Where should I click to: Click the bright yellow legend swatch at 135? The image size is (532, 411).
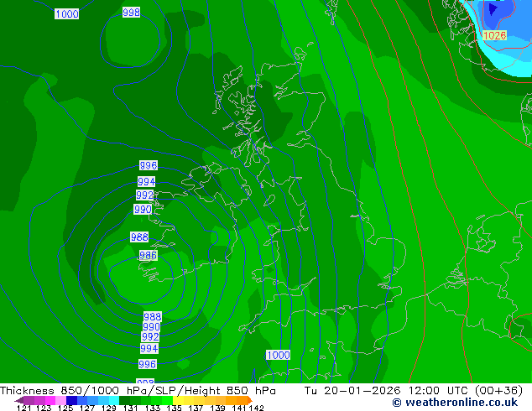point(178,400)
